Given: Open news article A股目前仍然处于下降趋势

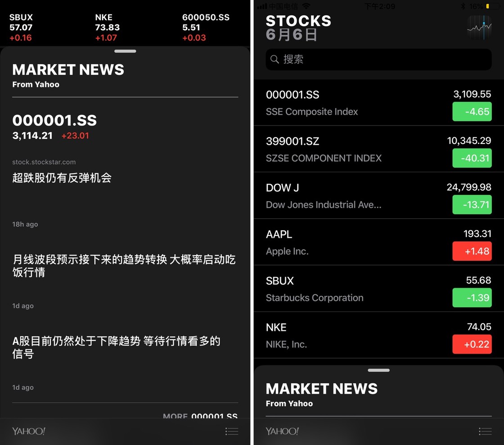Looking at the screenshot, I should [x=117, y=347].
